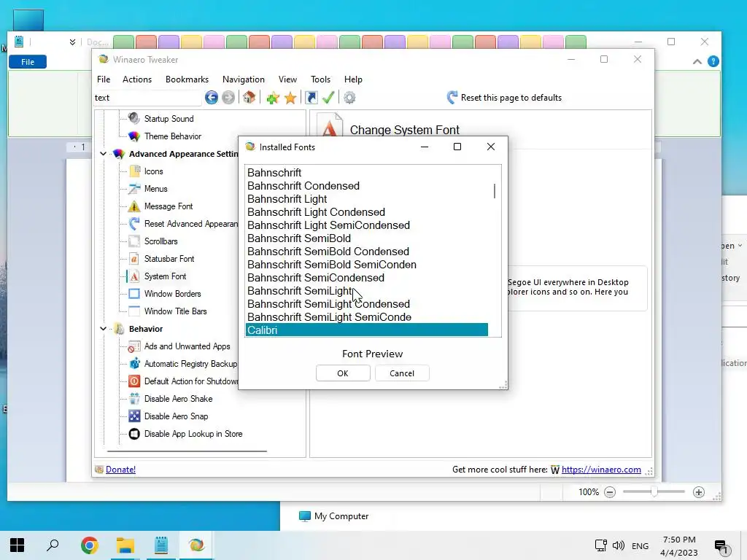Open the Bookmarks menu
The height and width of the screenshot is (560, 747).
pos(187,79)
